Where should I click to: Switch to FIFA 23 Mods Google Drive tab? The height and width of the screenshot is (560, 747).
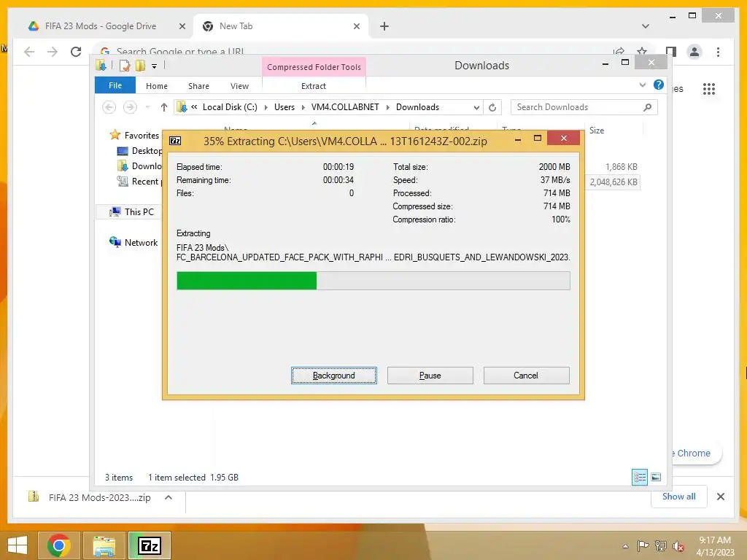101,26
